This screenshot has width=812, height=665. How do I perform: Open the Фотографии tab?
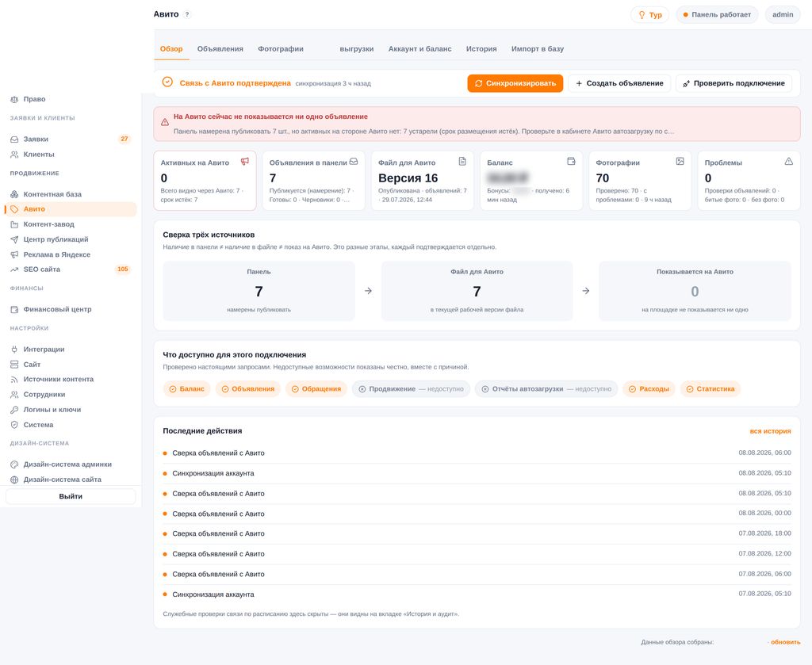click(x=281, y=48)
